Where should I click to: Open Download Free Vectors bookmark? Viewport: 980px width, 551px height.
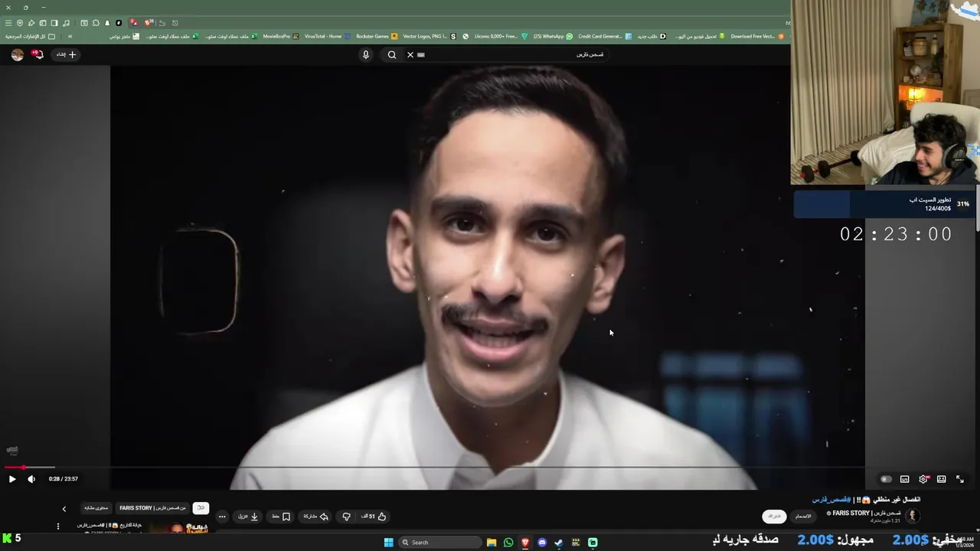[x=757, y=36]
